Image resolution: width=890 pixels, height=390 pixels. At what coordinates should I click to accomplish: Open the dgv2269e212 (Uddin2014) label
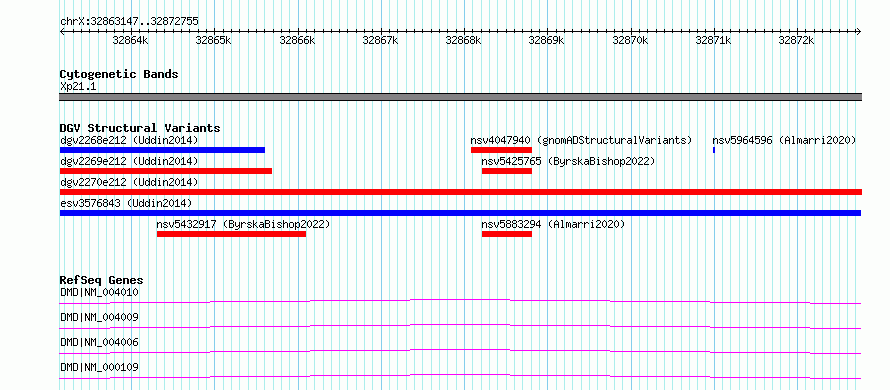(x=129, y=161)
